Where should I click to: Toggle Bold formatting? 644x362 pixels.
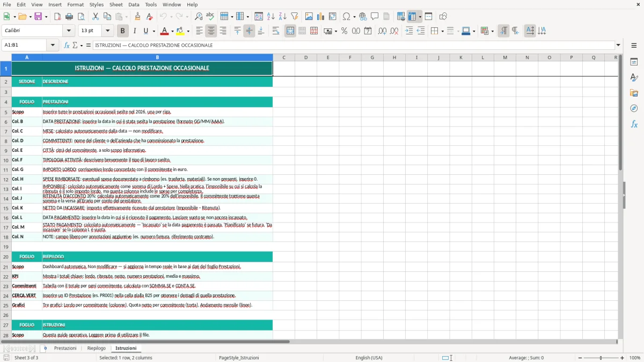(123, 31)
